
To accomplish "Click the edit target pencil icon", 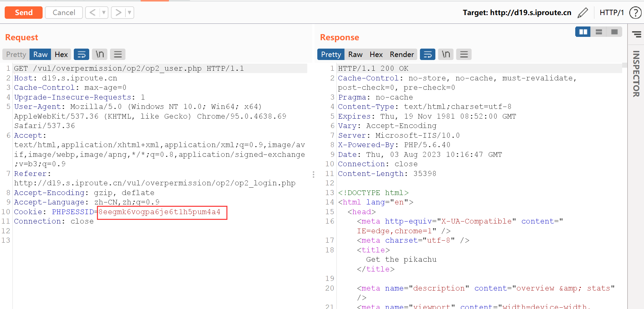I will coord(583,13).
